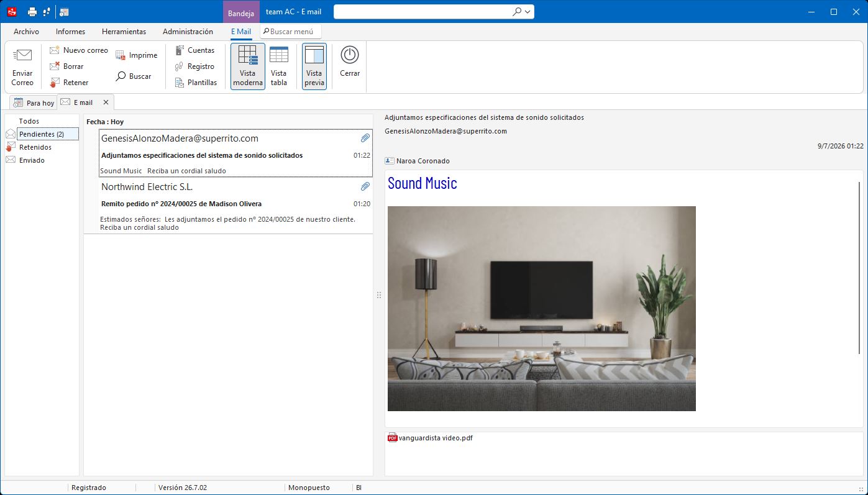The width and height of the screenshot is (868, 495).
Task: Switch to Vista tabla layout
Action: coord(279,66)
